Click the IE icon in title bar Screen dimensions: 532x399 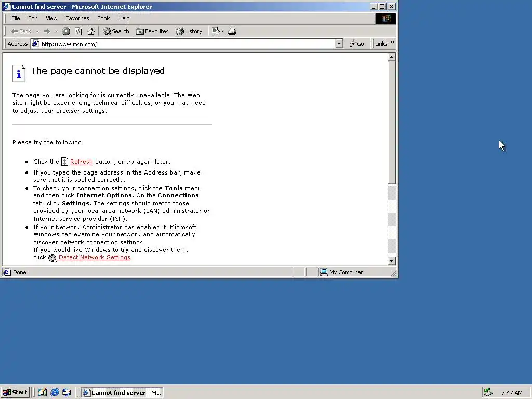click(x=7, y=6)
